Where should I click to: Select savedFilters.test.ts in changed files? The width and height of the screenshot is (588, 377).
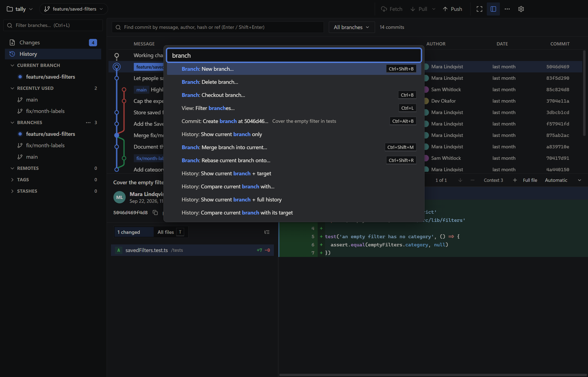(192, 250)
